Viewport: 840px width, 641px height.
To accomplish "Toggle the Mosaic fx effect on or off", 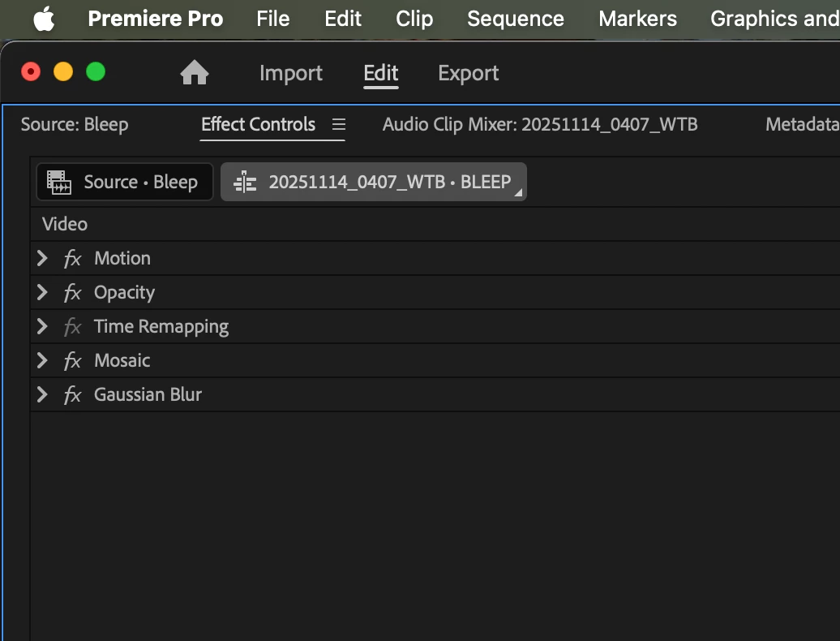I will (x=72, y=361).
